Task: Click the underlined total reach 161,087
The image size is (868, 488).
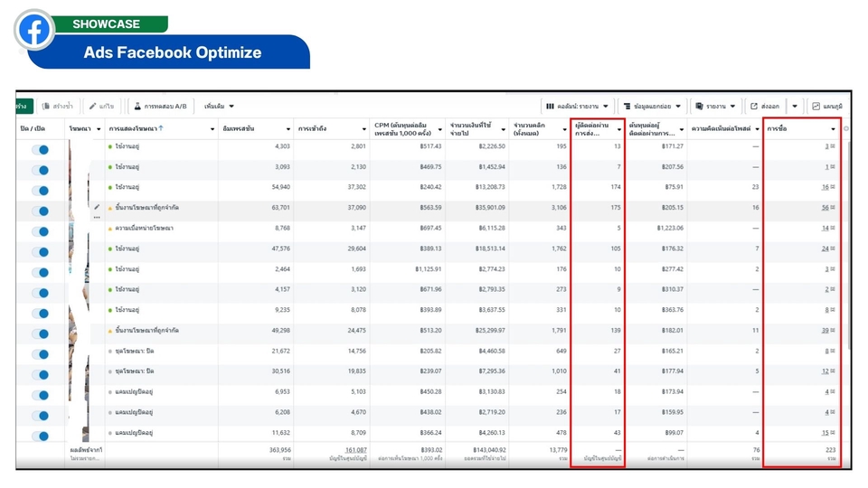Action: [356, 450]
